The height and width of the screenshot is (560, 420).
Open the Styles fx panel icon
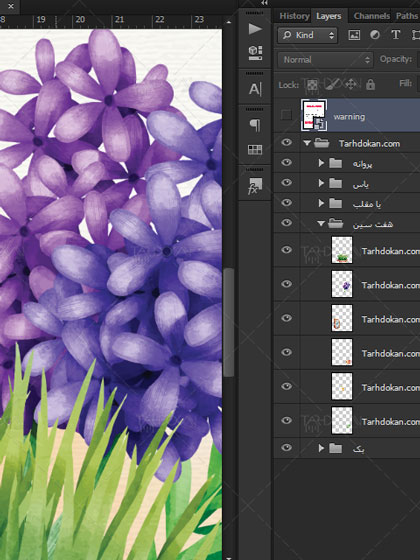coord(255,186)
